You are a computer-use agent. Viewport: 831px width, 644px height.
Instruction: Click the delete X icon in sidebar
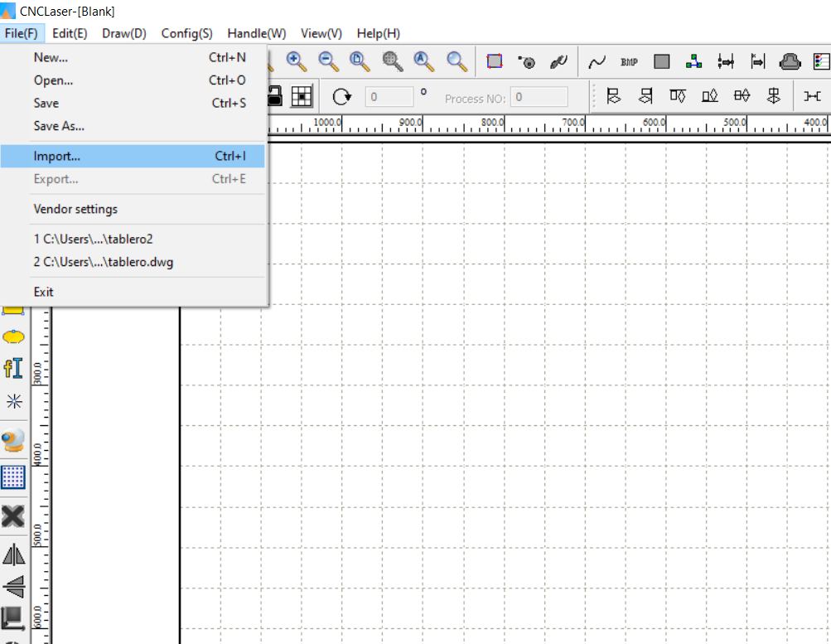point(14,516)
